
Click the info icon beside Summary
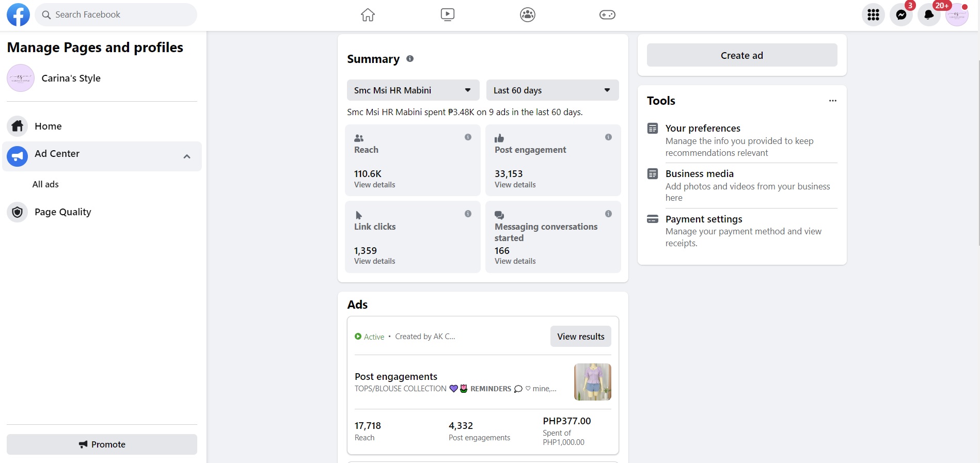pos(410,59)
